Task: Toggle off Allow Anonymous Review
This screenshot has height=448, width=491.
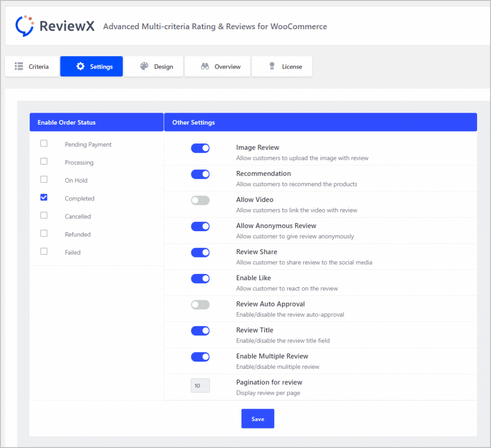Action: point(200,226)
